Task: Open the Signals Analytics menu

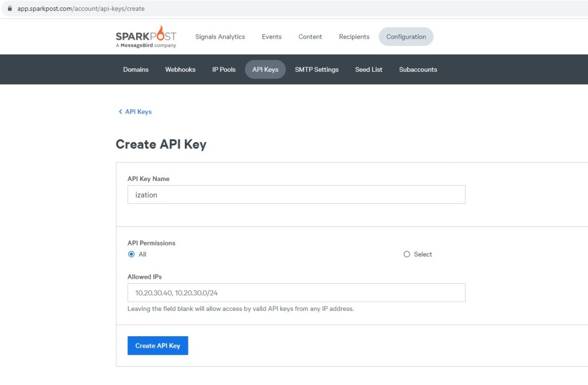Action: click(x=220, y=37)
